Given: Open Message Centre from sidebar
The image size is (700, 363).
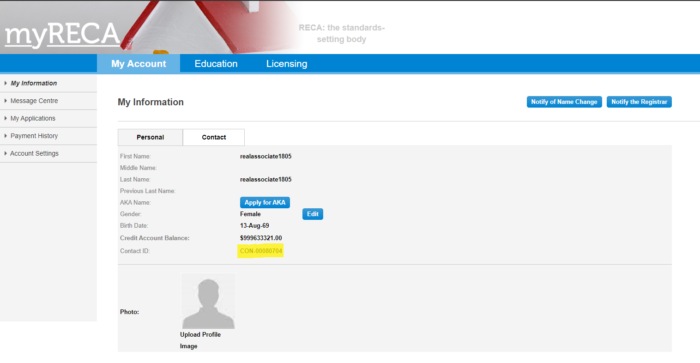Looking at the screenshot, I should click(x=34, y=101).
